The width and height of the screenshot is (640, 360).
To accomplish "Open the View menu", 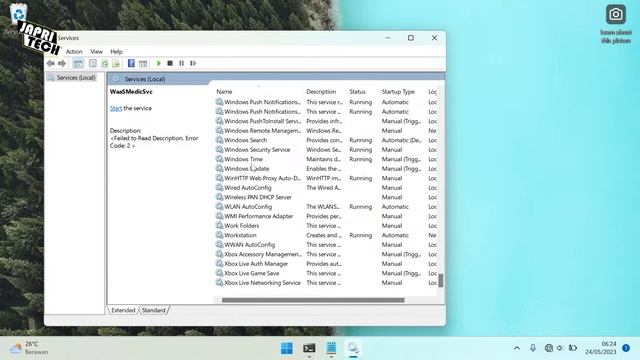I will (x=96, y=51).
